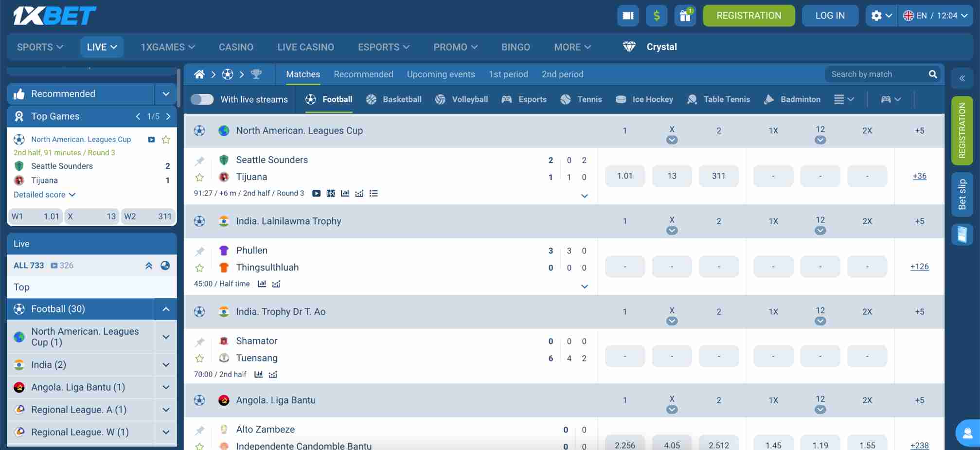Open the more sports list dropdown
Screen dimensions: 980x450
[844, 99]
